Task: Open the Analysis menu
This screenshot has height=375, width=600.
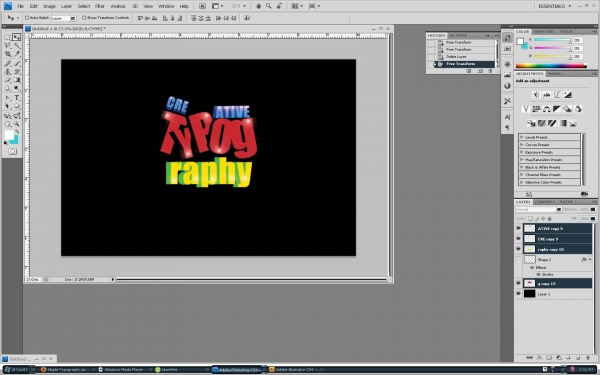Action: (118, 6)
